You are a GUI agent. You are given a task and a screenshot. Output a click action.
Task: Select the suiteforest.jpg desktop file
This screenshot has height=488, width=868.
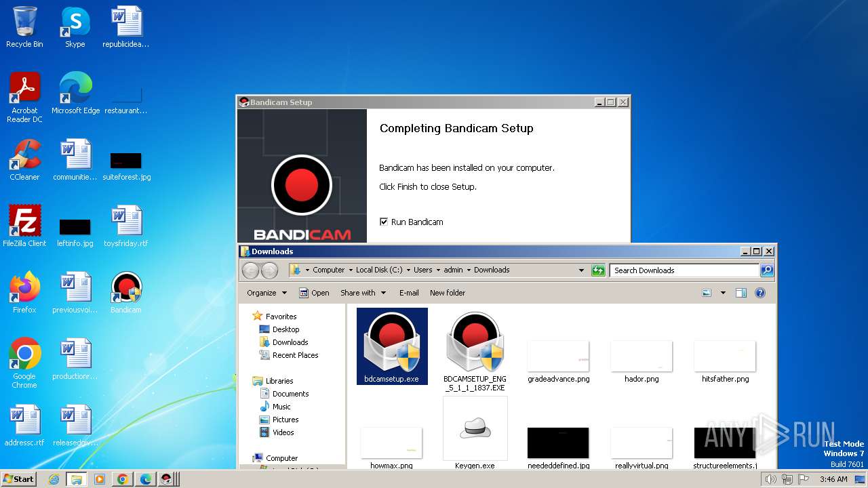(x=126, y=167)
